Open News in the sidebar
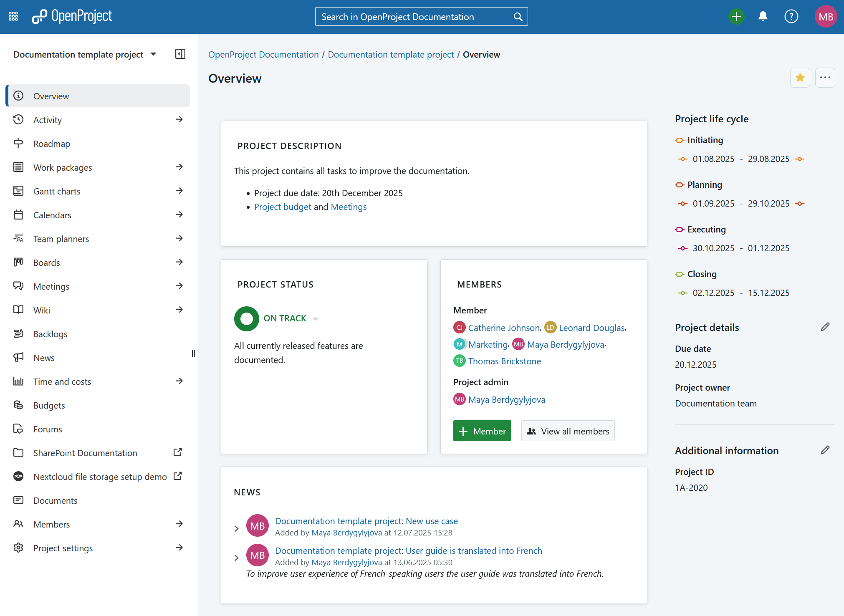 pos(98,358)
